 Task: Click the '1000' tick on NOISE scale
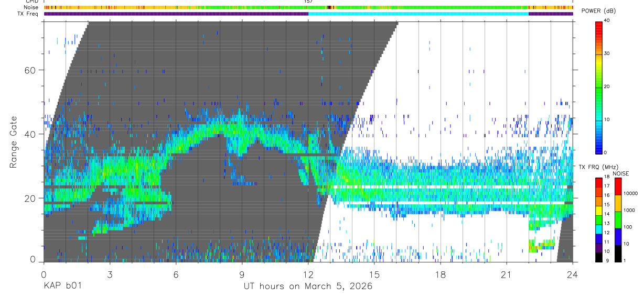pos(629,210)
